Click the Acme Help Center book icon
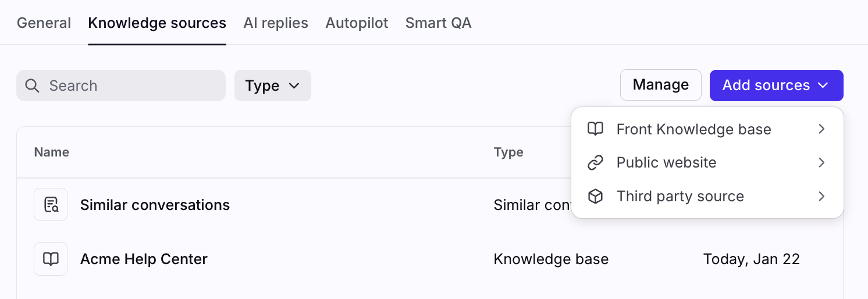 tap(51, 259)
